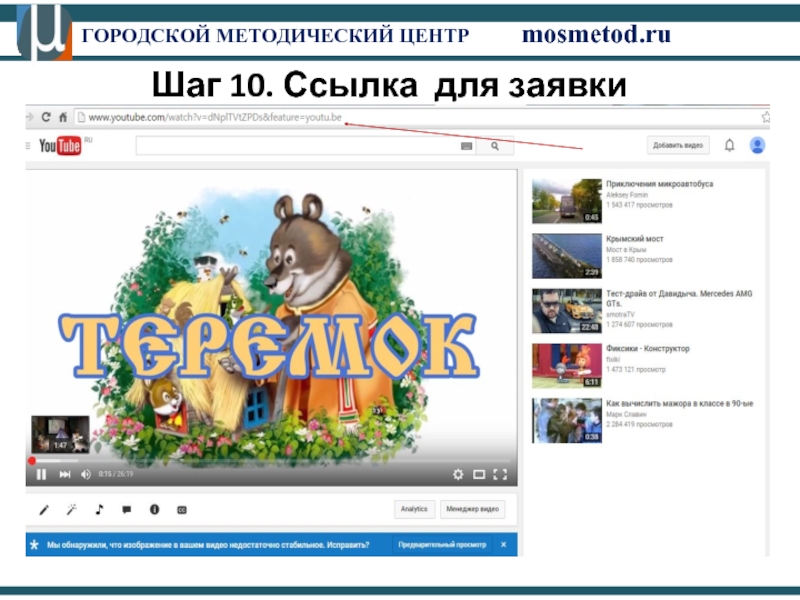Skip to the next video
The image size is (800, 600).
click(65, 474)
